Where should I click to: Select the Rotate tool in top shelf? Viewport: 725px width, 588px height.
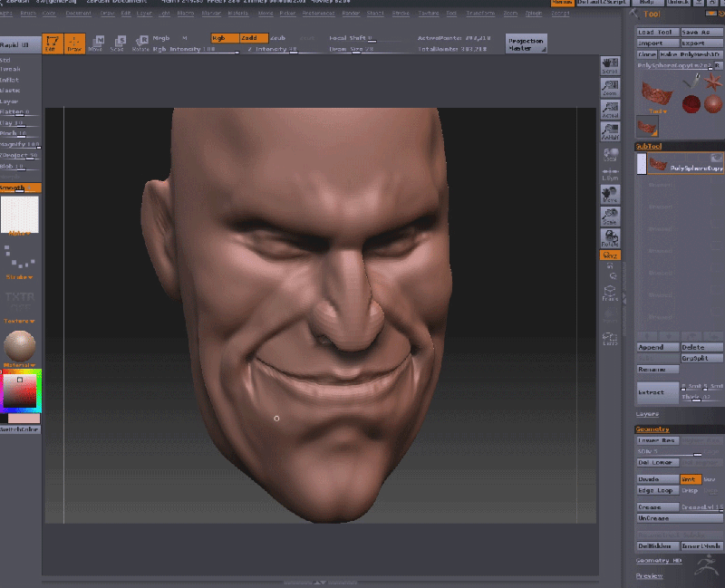140,43
